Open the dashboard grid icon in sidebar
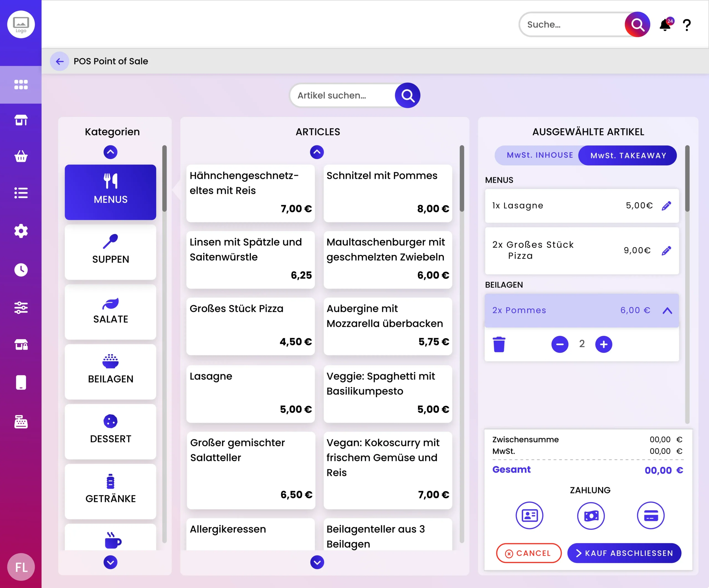This screenshot has width=709, height=588. (21, 85)
